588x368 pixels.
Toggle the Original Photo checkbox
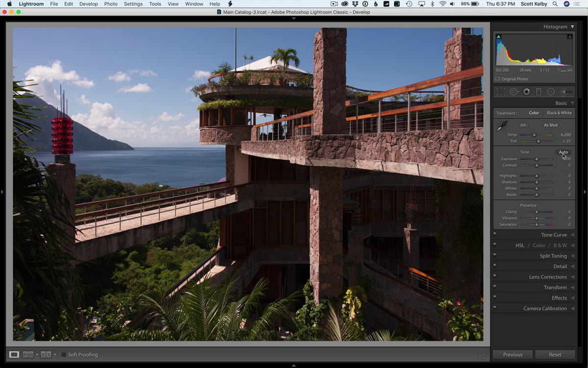[x=497, y=79]
